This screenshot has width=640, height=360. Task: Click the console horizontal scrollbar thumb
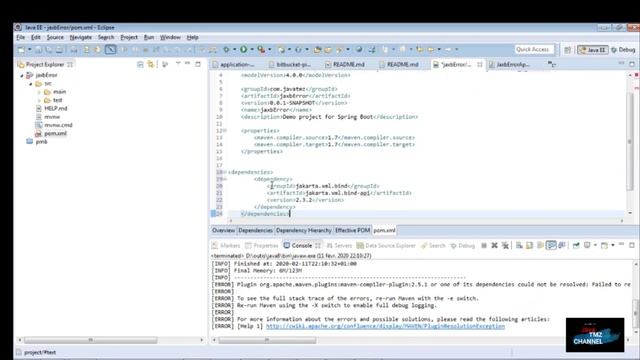click(x=267, y=340)
